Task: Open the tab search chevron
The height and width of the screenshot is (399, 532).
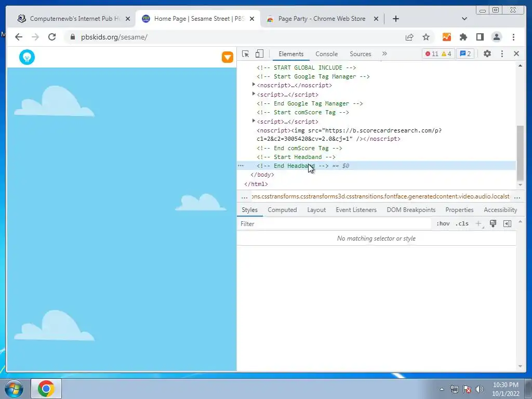Action: (464, 19)
